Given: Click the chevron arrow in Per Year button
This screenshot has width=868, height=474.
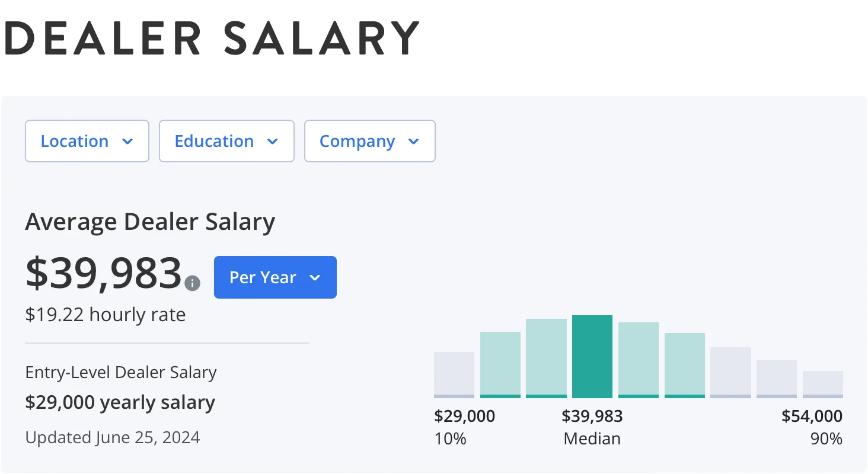Looking at the screenshot, I should click(x=315, y=278).
